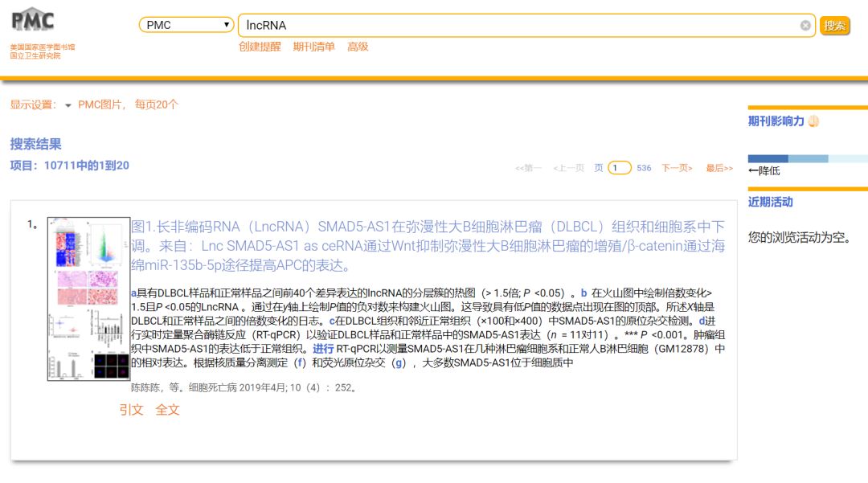Viewport: 868px width, 483px height.
Task: Go to page 536
Action: pos(644,168)
